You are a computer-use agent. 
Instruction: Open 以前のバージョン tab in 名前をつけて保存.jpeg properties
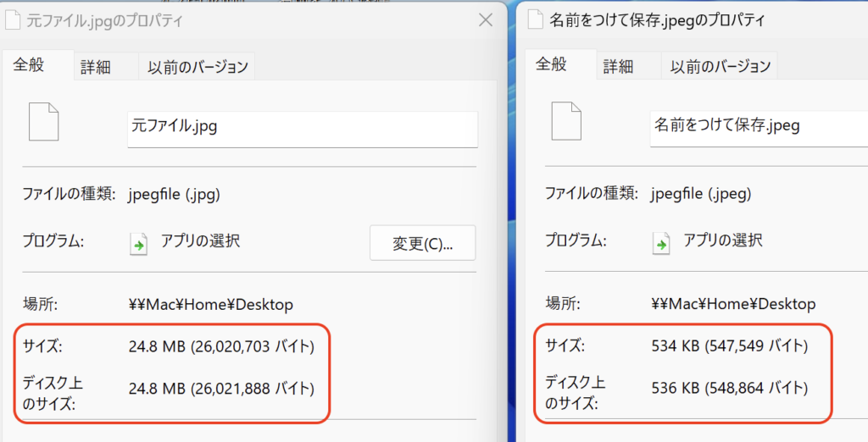click(719, 66)
